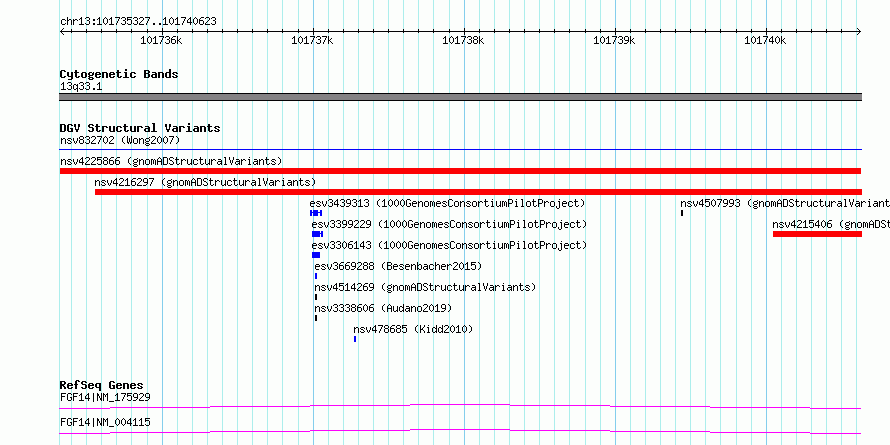The width and height of the screenshot is (890, 445).
Task: Click the 101740k ruler tick label
Action: tap(765, 40)
